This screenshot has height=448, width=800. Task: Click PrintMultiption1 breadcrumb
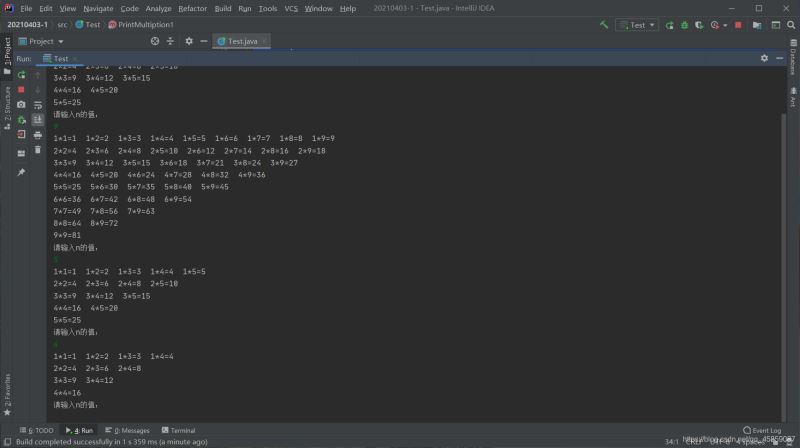[x=141, y=24]
